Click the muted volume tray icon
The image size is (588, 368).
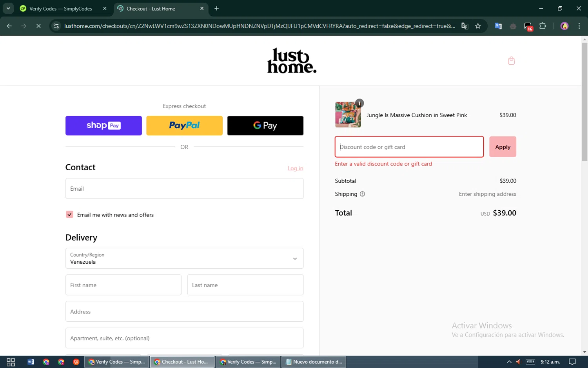point(518,362)
